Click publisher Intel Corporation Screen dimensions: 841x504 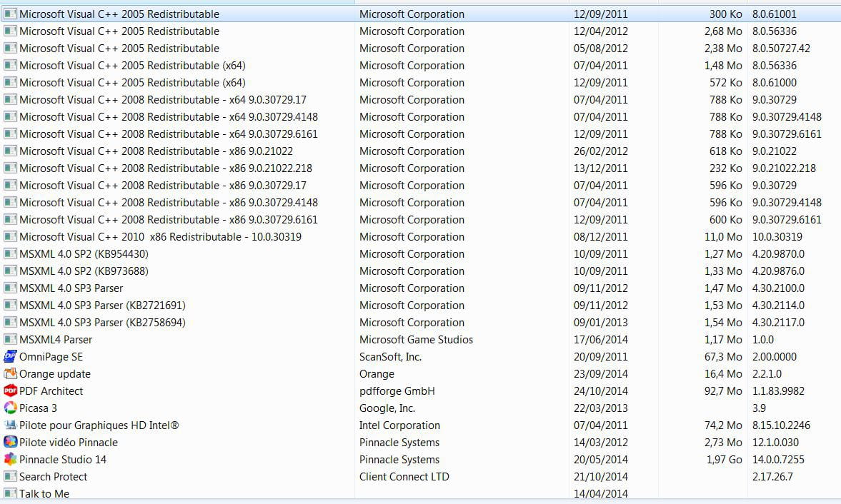click(399, 425)
